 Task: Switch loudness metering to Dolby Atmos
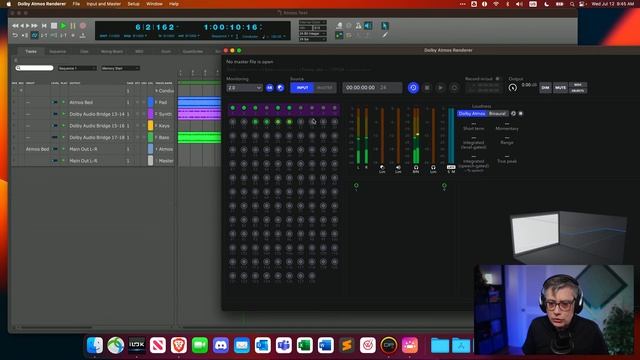pyautogui.click(x=472, y=113)
